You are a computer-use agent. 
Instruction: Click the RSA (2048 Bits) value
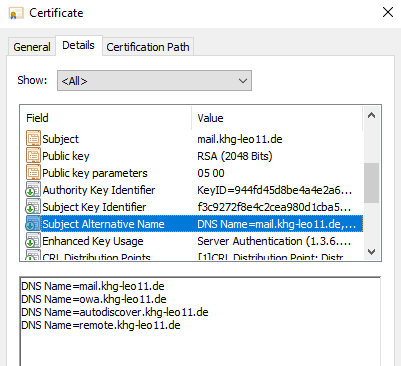click(x=235, y=156)
